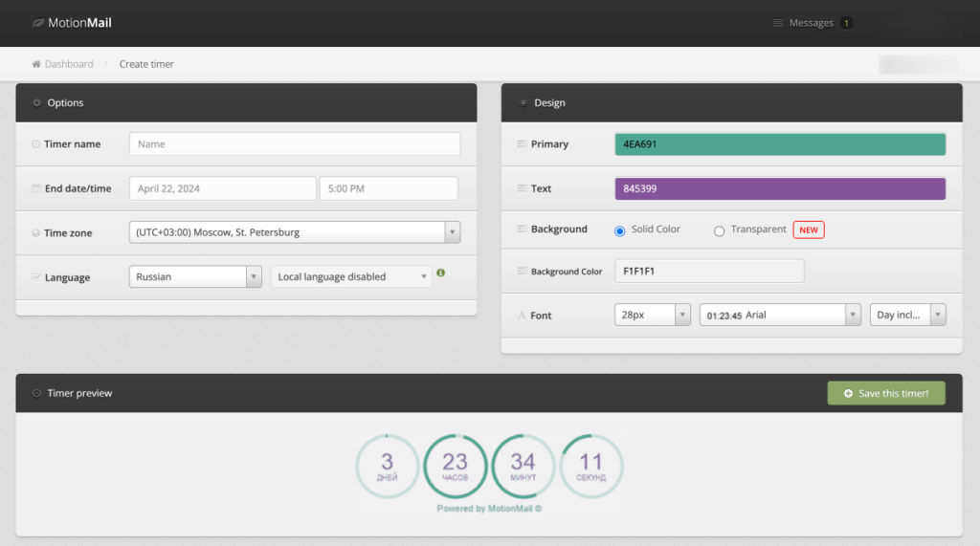Click the seconds circle showing 11
980x546 pixels.
591,466
